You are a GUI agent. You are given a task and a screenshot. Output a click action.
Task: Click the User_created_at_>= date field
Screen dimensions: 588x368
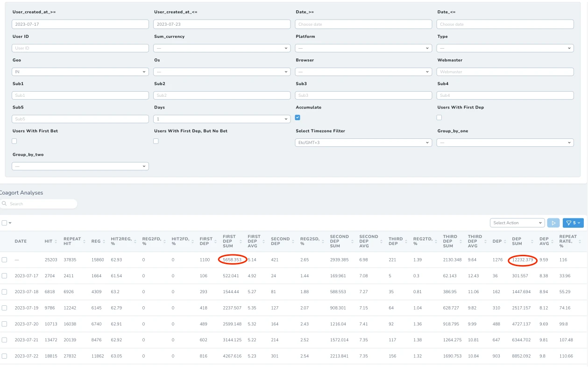click(80, 24)
